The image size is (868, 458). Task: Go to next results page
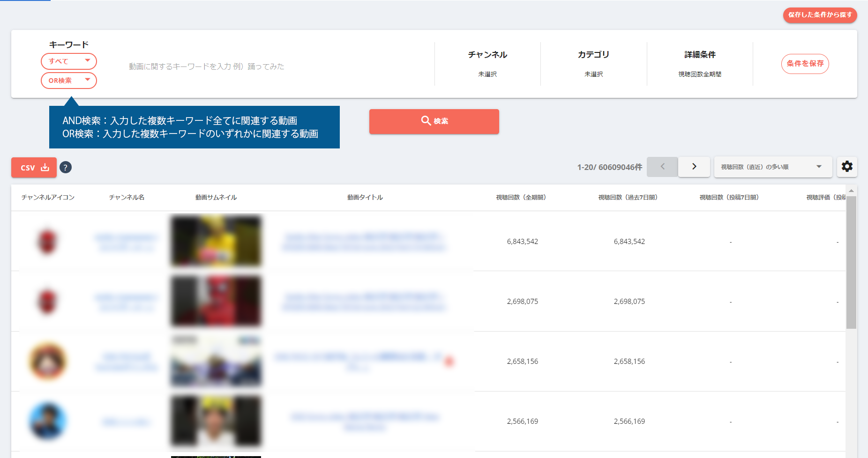tap(694, 167)
